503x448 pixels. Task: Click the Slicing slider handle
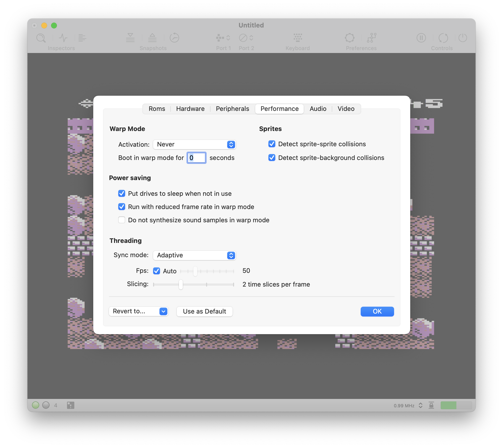pos(181,285)
